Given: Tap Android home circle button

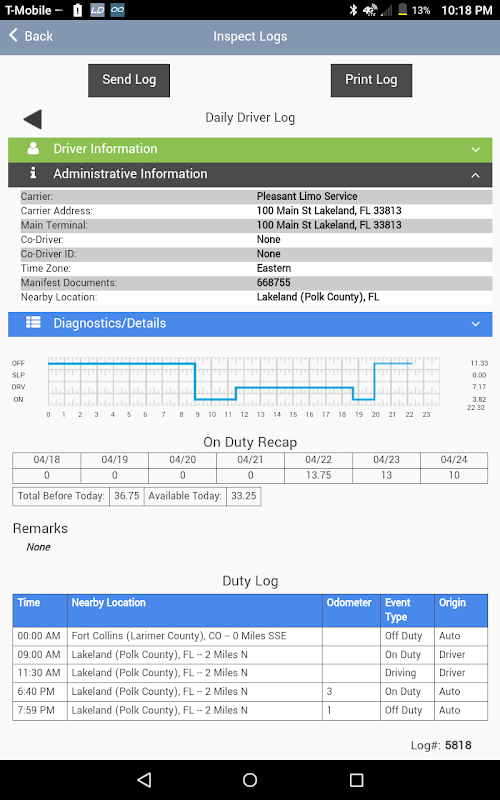Looking at the screenshot, I should [250, 779].
